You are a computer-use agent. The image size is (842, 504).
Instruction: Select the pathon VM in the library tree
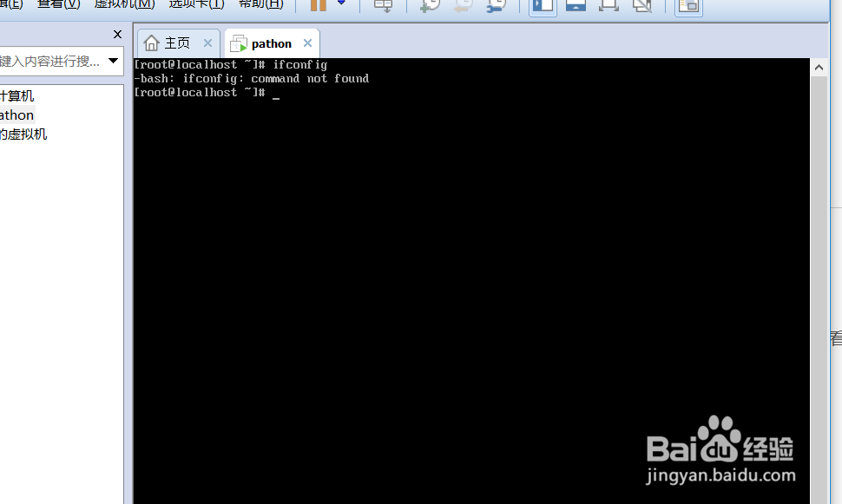(x=16, y=115)
